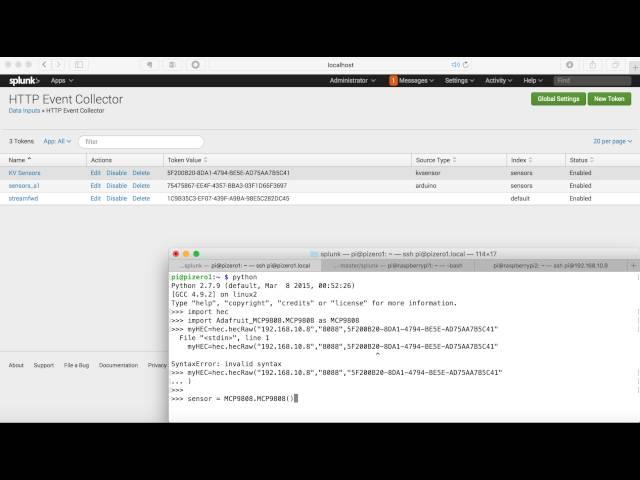Screen dimensions: 640x480
Task: Go forward in the Safari browser
Action: [x=58, y=64]
